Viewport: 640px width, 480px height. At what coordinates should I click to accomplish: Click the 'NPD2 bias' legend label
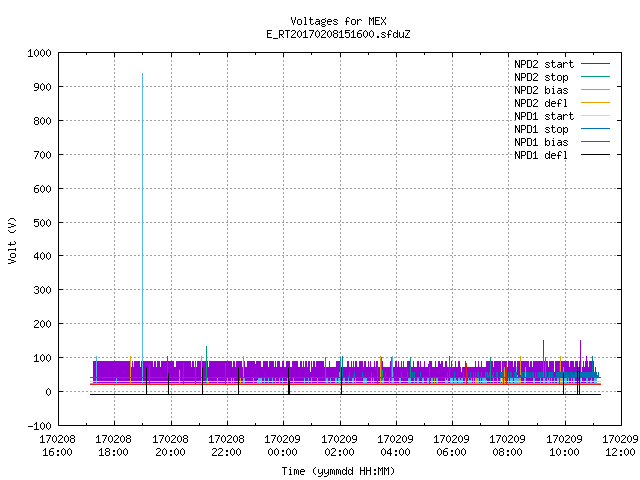(541, 90)
